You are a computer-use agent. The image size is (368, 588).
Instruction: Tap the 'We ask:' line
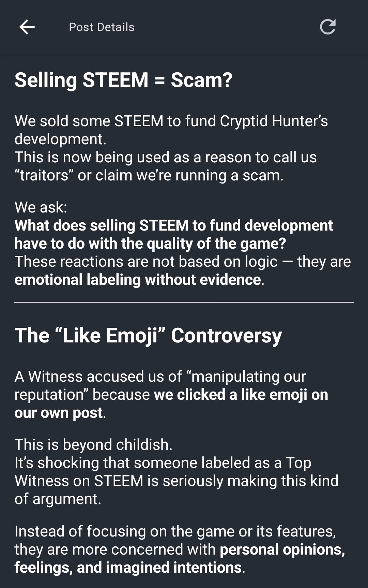tap(41, 207)
